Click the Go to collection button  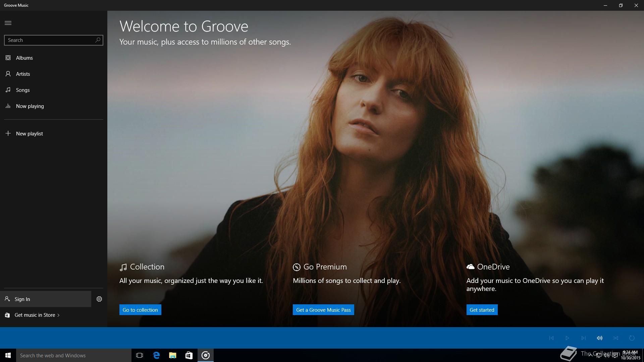click(140, 310)
